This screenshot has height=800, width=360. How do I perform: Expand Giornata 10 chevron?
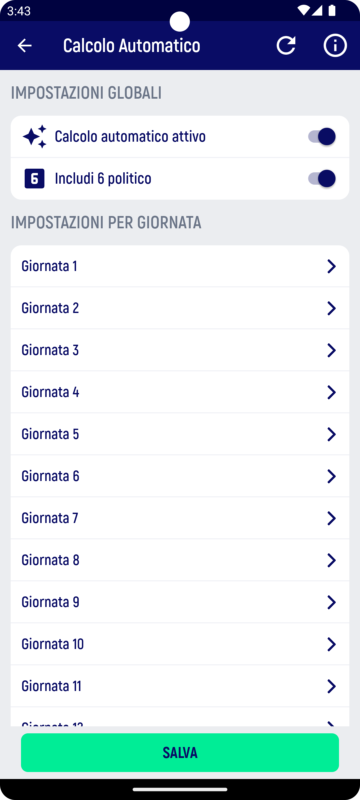pyautogui.click(x=331, y=644)
